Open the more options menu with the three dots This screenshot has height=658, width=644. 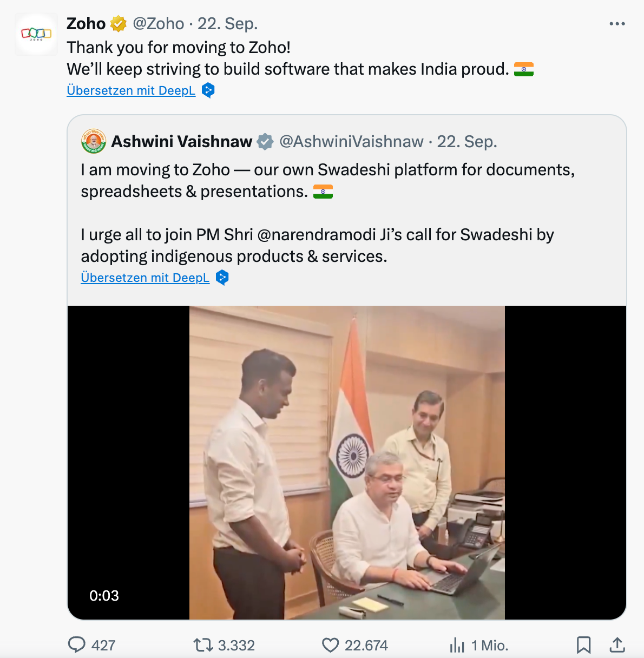coord(617,23)
